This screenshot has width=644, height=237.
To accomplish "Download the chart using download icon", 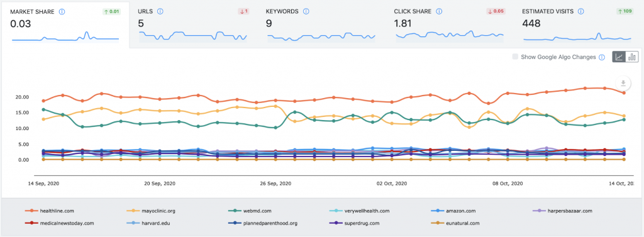I will coord(623,83).
